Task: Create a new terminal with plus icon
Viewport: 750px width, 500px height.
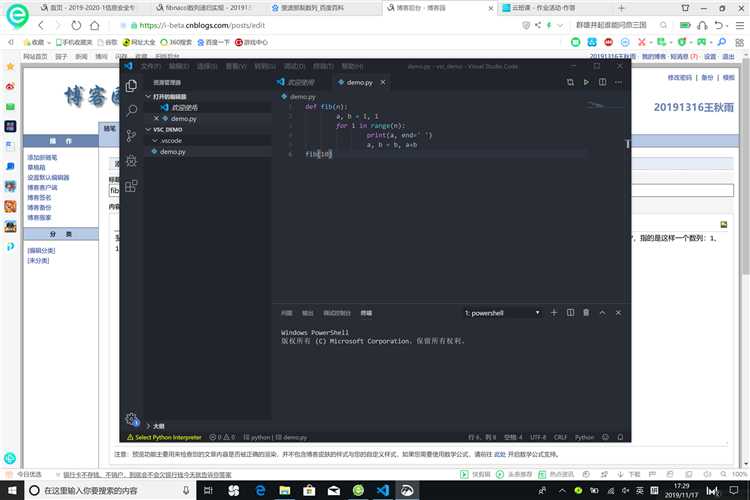Action: [x=554, y=312]
